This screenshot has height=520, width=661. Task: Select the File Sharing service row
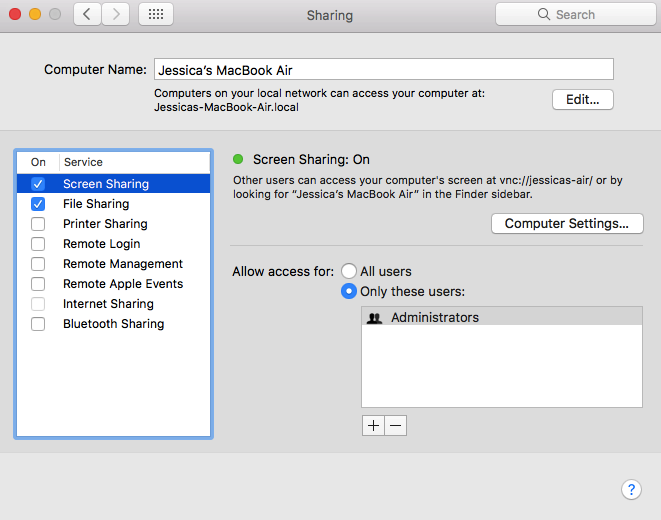(113, 204)
